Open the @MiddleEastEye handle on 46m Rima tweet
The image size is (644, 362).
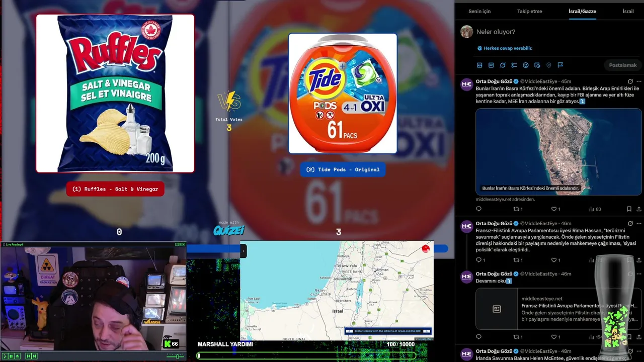[x=538, y=223]
